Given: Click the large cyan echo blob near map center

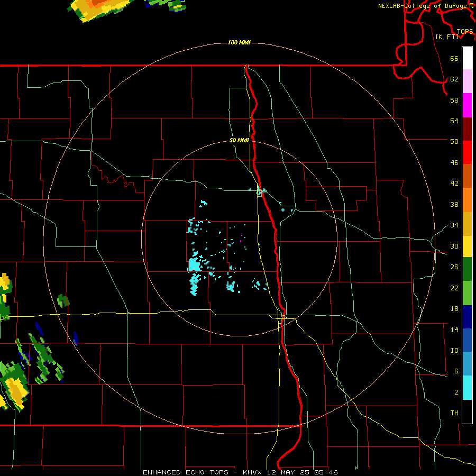Looking at the screenshot, I should [195, 265].
